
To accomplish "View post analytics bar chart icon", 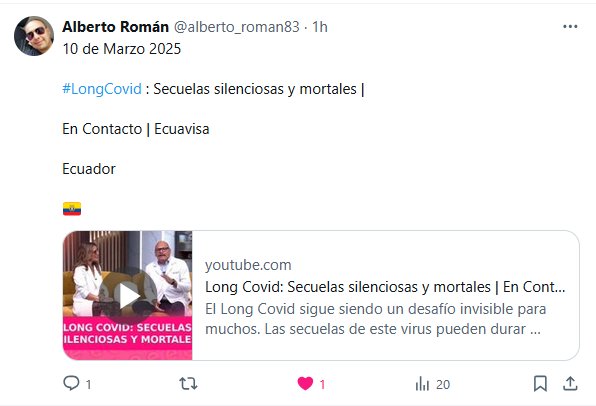I will [422, 384].
